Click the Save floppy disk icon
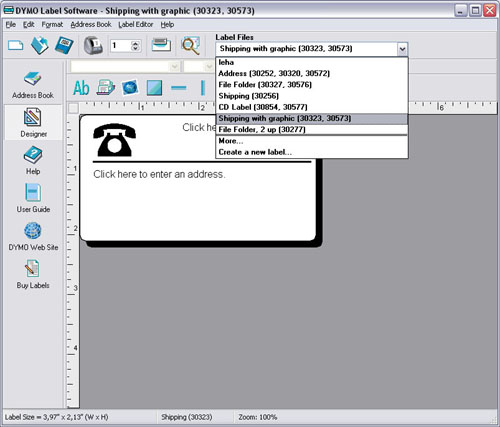500x427 pixels. [x=64, y=45]
